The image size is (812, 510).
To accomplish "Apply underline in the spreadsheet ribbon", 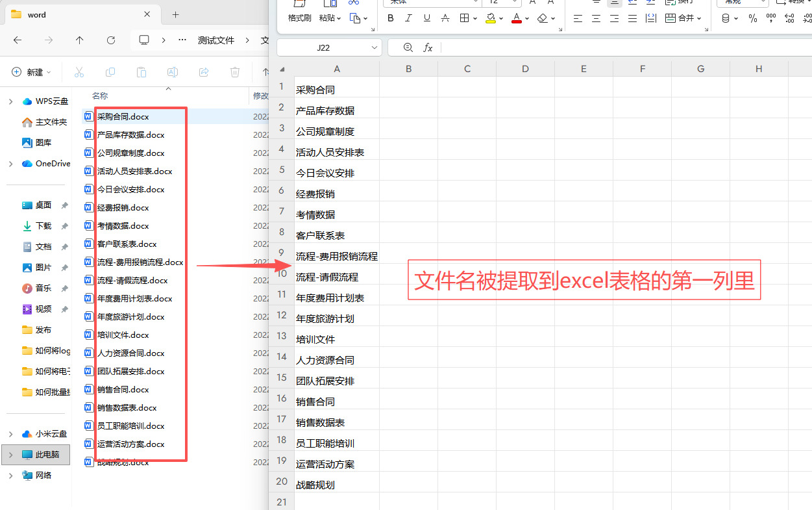I will point(426,18).
